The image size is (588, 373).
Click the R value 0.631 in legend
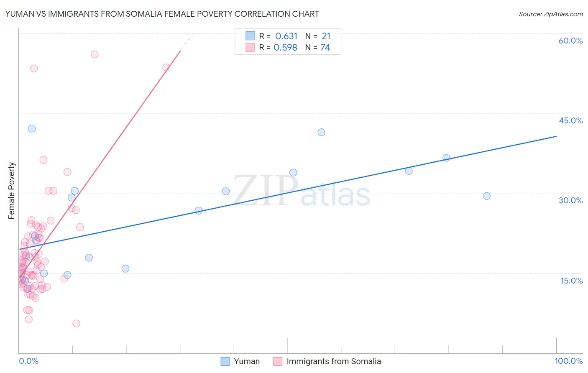click(286, 36)
